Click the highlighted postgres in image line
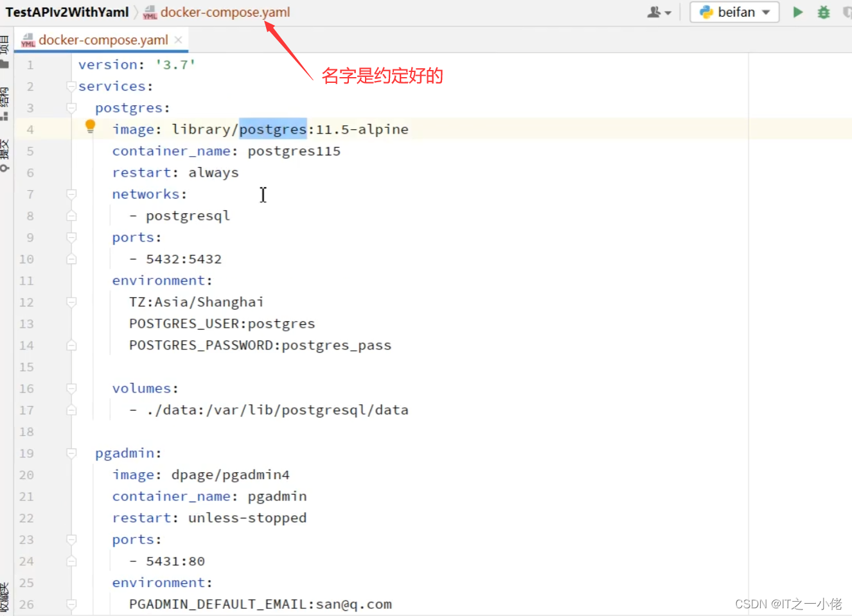852x616 pixels. tap(273, 129)
